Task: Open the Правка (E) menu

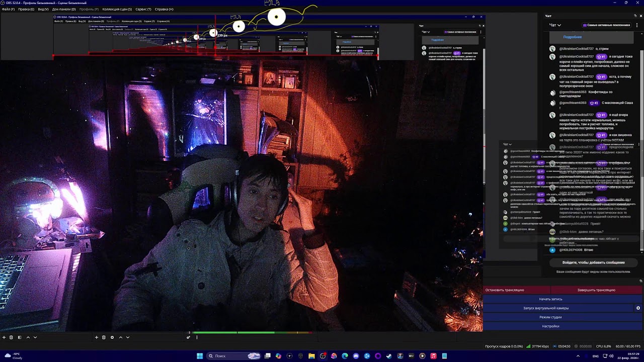Action: (x=26, y=9)
